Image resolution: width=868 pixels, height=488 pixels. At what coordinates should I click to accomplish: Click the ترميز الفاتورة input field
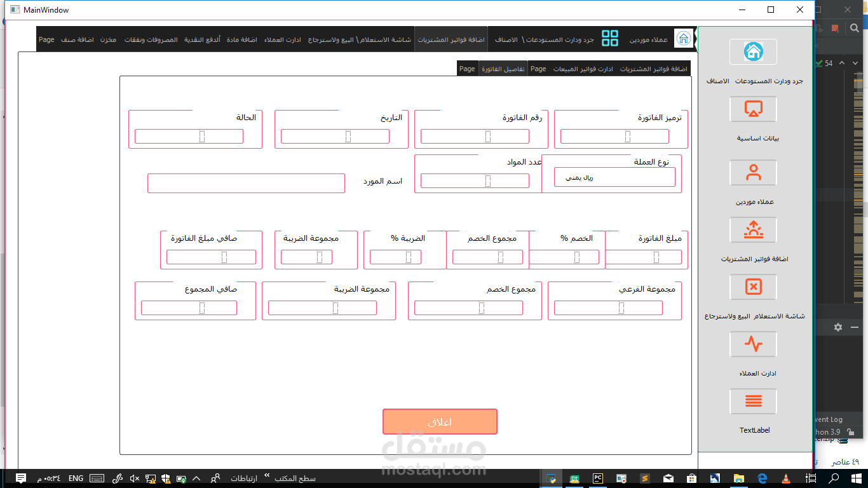pyautogui.click(x=614, y=136)
